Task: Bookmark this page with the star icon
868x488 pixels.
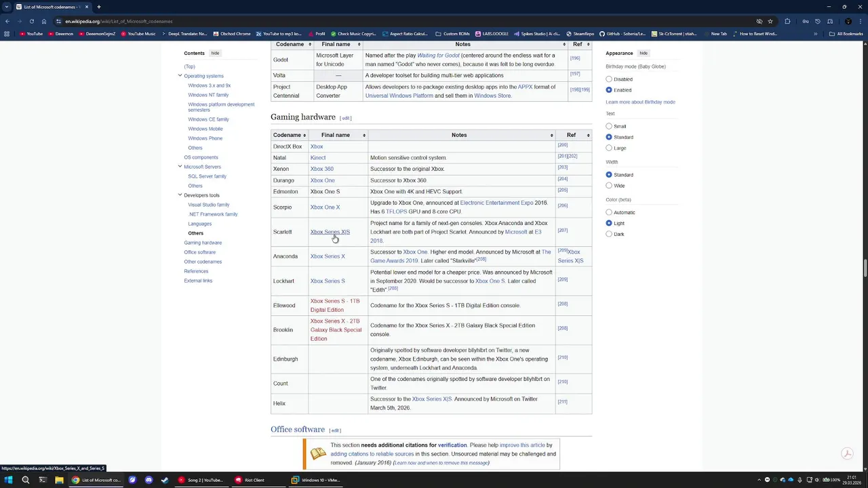Action: [770, 21]
